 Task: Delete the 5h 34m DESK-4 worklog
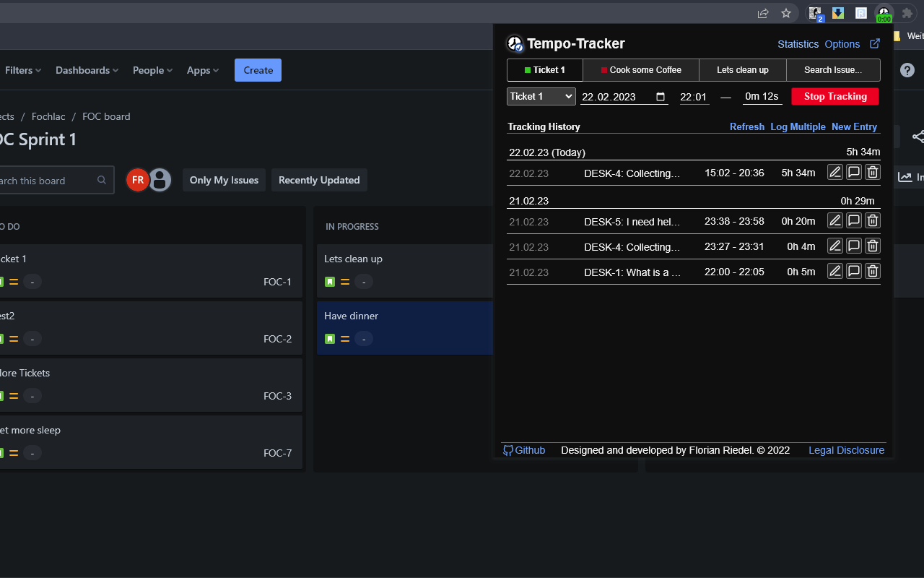tap(873, 172)
